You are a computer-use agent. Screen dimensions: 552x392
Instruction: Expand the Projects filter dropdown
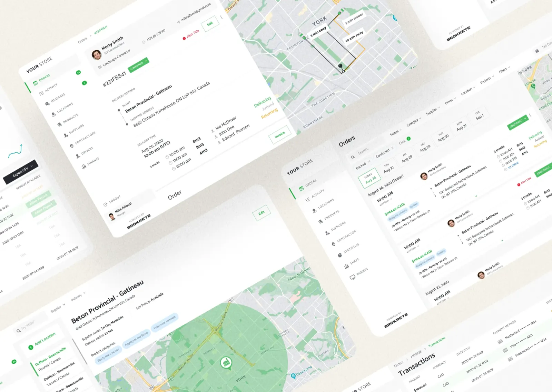(487, 80)
